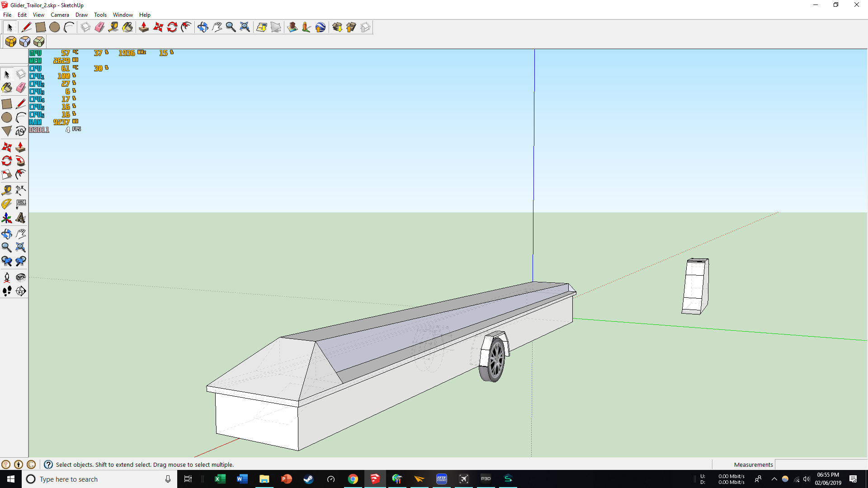Viewport: 868px width, 488px height.
Task: Open the Tools menu
Action: click(x=100, y=15)
